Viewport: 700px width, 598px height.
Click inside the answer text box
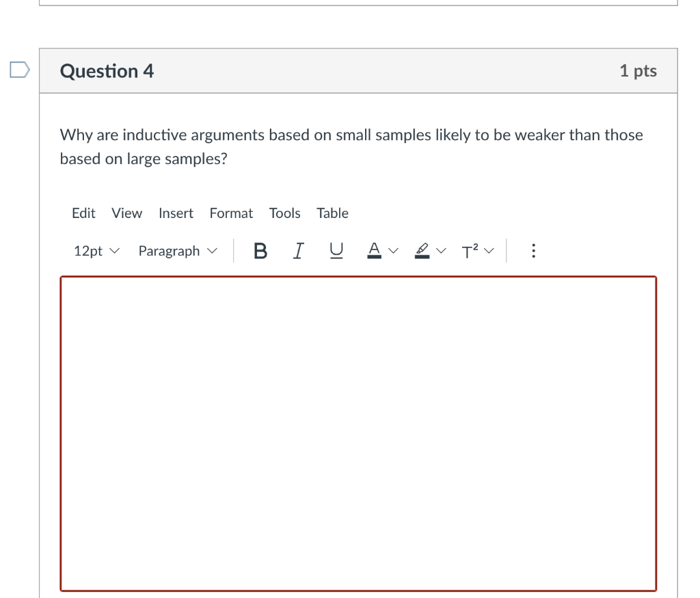[x=358, y=431]
